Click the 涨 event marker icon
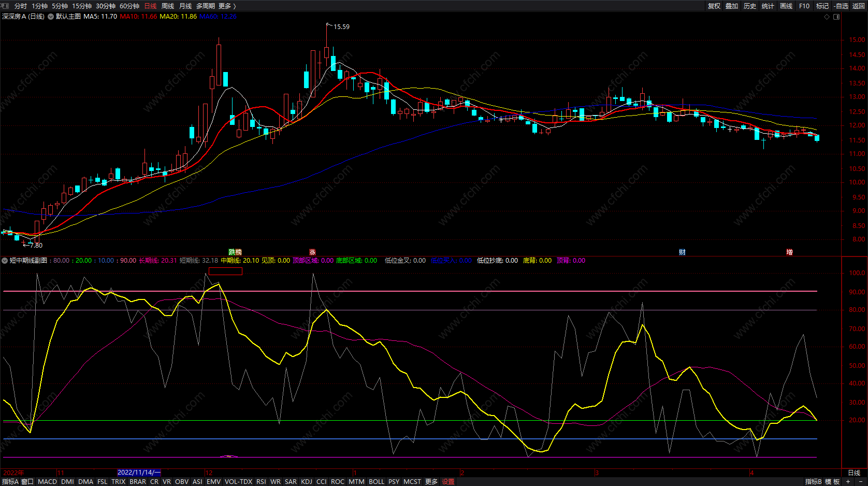 (312, 252)
